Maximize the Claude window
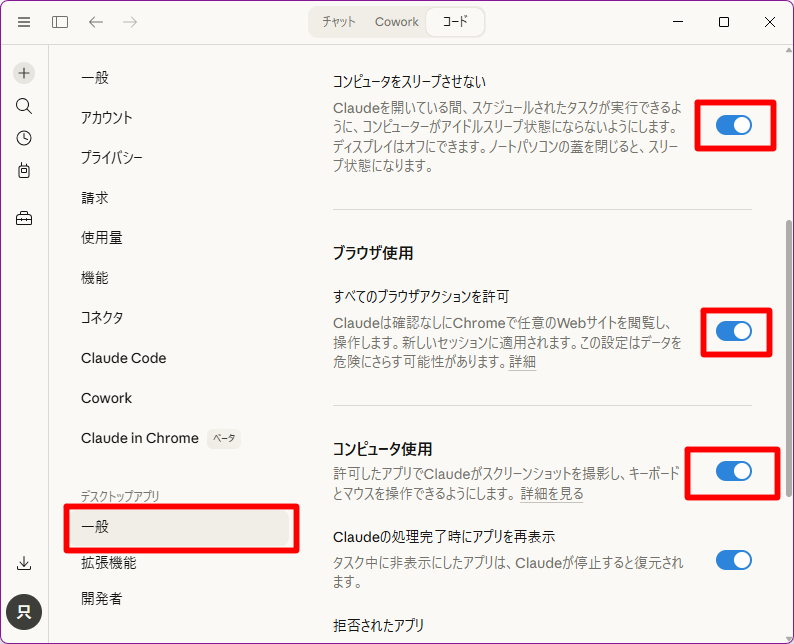This screenshot has width=794, height=644. tap(724, 22)
